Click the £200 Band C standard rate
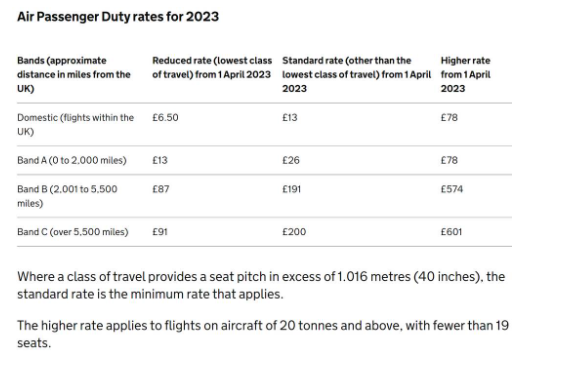The width and height of the screenshot is (584, 368). (294, 232)
